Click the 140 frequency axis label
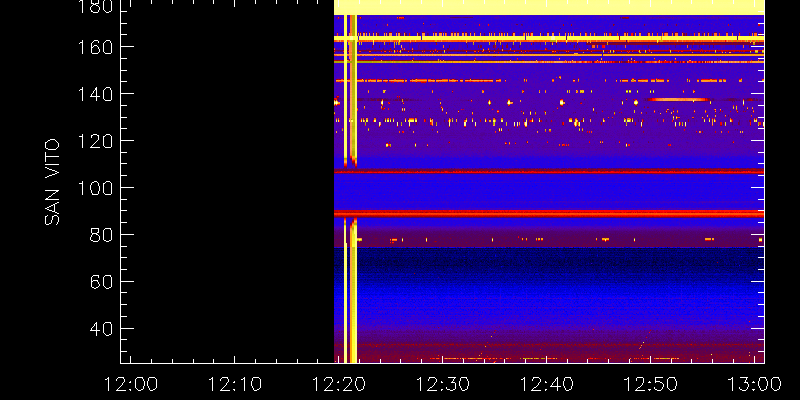This screenshot has height=400, width=800. (95, 94)
